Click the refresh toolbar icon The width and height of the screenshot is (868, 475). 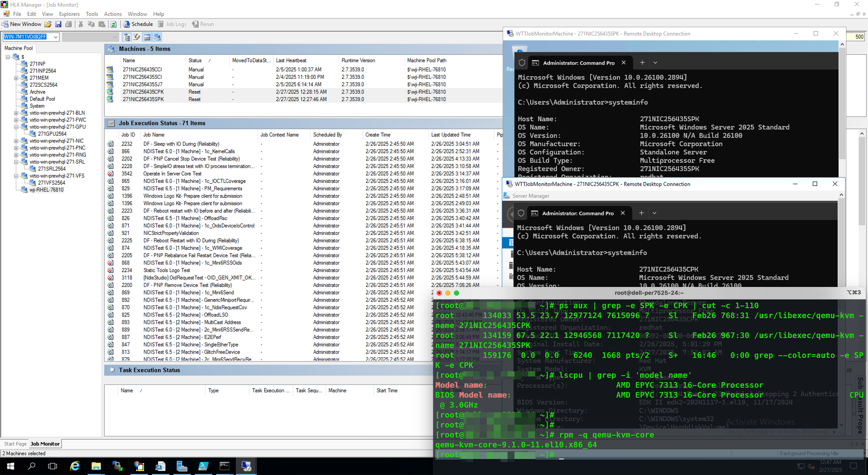tap(114, 24)
